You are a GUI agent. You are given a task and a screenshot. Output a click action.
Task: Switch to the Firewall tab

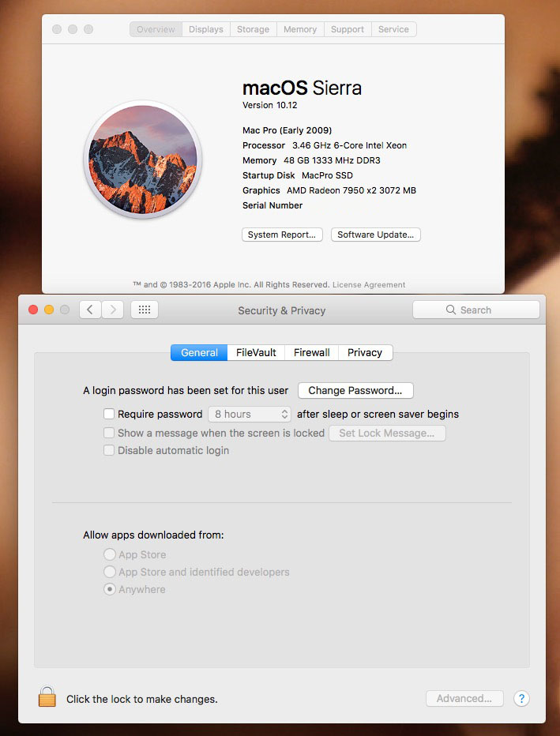coord(312,352)
